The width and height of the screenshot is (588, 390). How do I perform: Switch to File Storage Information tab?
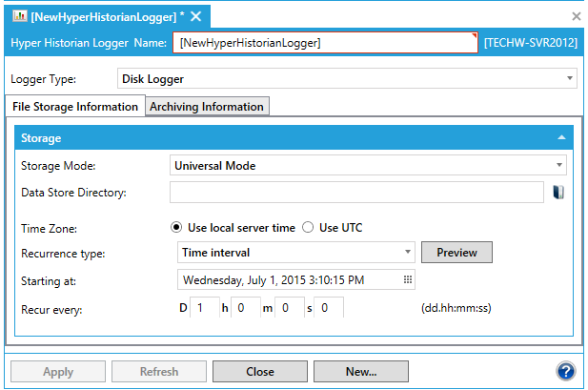pyautogui.click(x=74, y=107)
